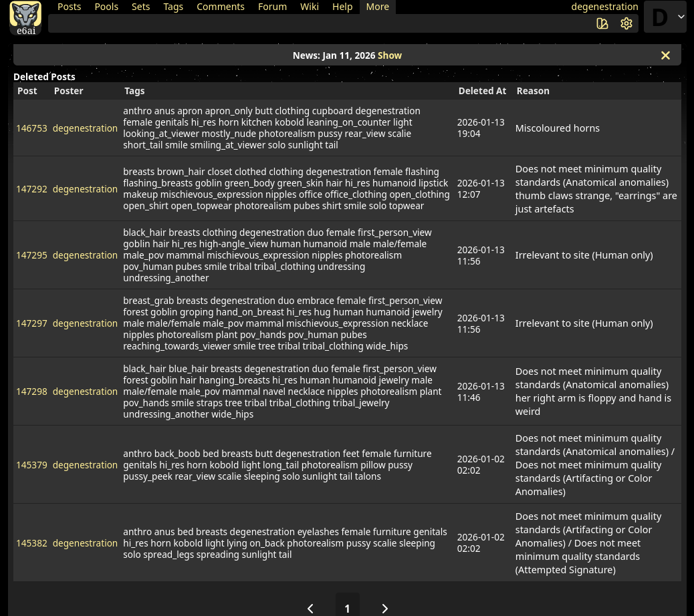Open poster degenestration in row 145382
This screenshot has width=694, height=616.
pyautogui.click(x=85, y=543)
